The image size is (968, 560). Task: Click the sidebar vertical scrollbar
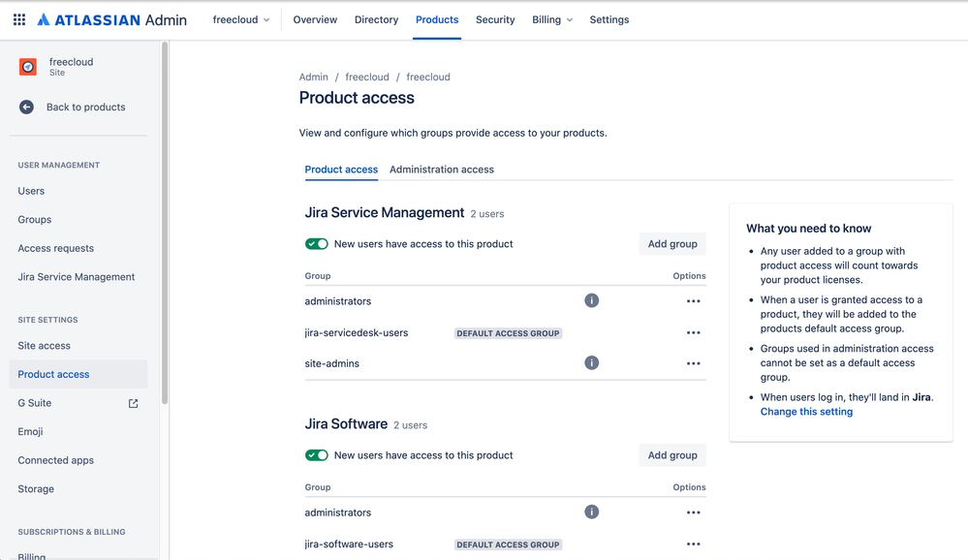click(x=164, y=223)
